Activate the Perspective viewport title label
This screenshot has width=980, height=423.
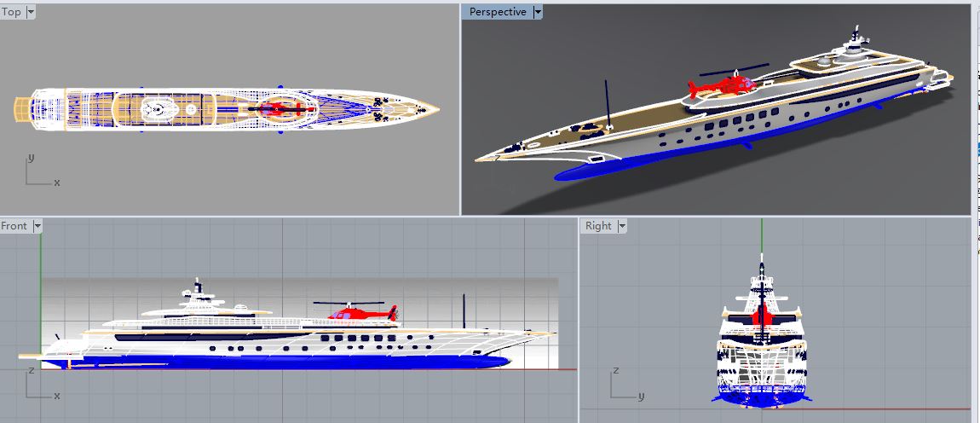tap(498, 12)
